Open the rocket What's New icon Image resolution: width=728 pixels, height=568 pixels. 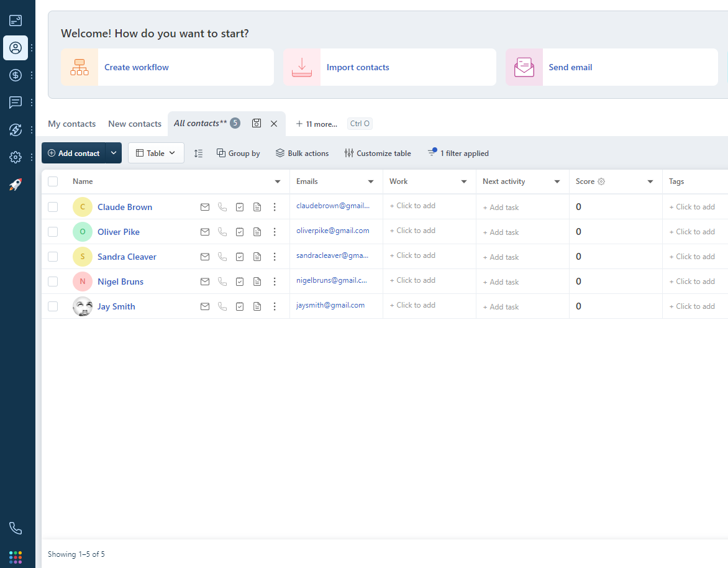click(15, 183)
